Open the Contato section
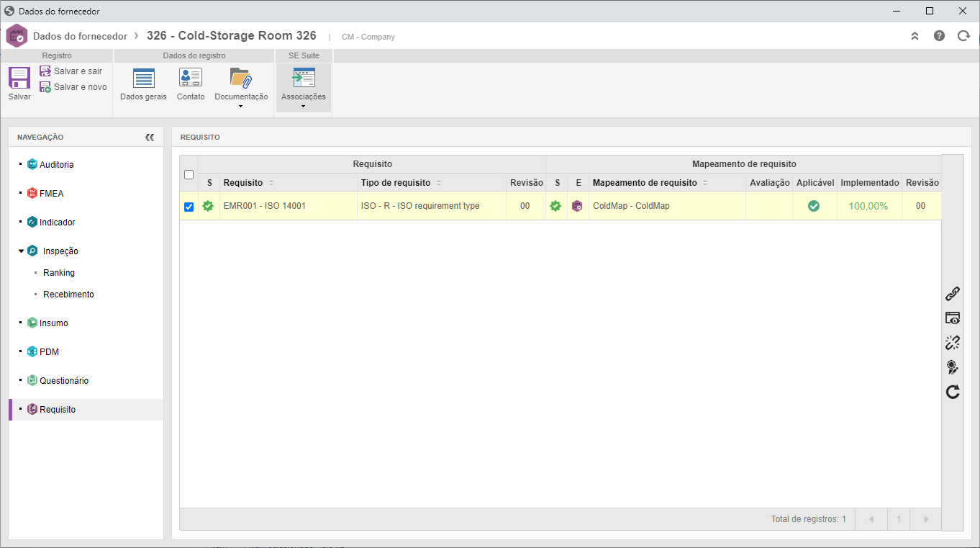Screen dimensions: 980x548 [191, 84]
